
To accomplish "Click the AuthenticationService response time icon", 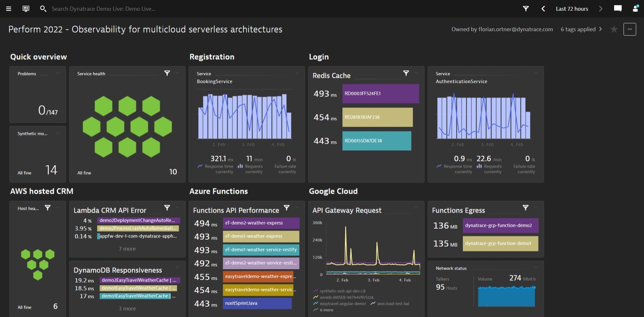I will 439,166.
